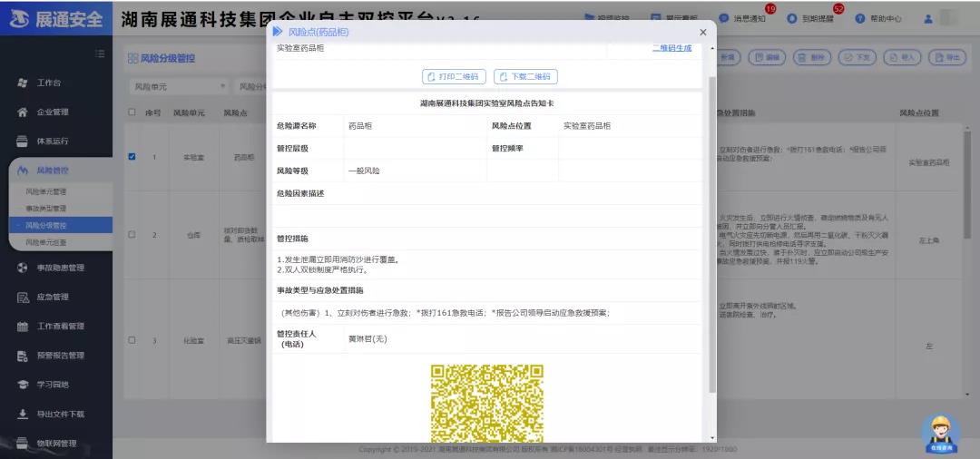The image size is (980, 459).
Task: Click the 数据看板 dashboard icon in header
Action: point(656,19)
